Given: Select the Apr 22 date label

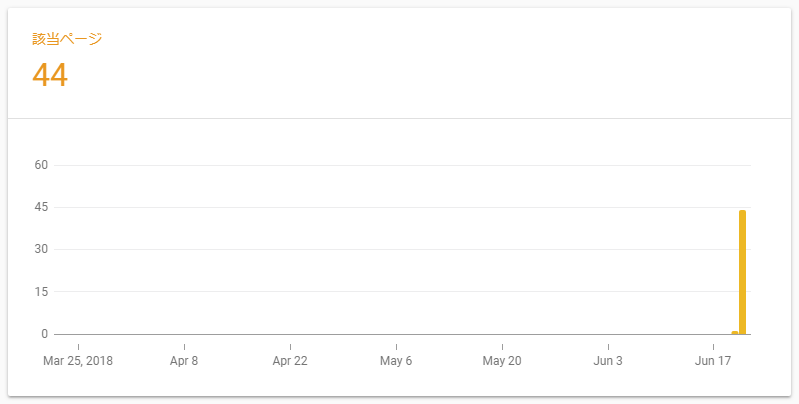Looking at the screenshot, I should point(290,361).
